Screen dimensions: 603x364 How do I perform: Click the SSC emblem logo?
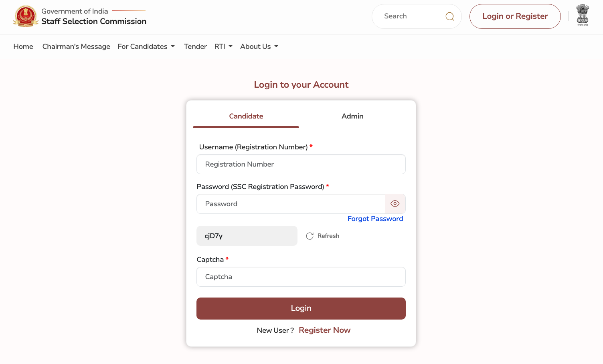click(26, 16)
